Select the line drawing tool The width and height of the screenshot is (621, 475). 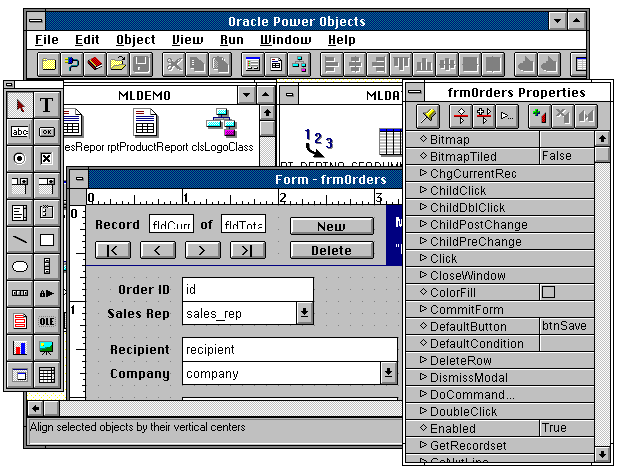click(20, 240)
